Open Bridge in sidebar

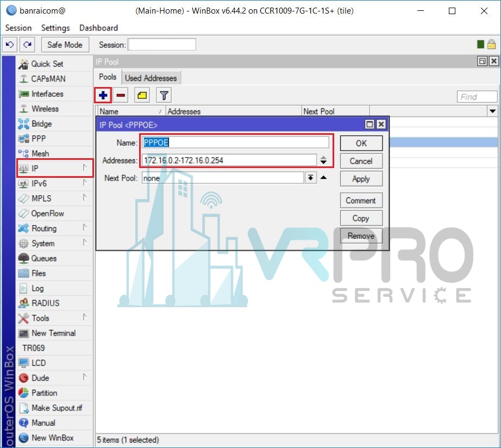[x=54, y=124]
